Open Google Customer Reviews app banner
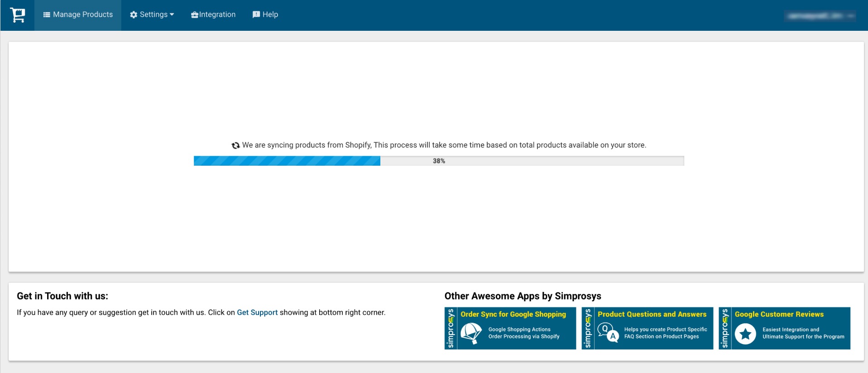 pos(785,328)
